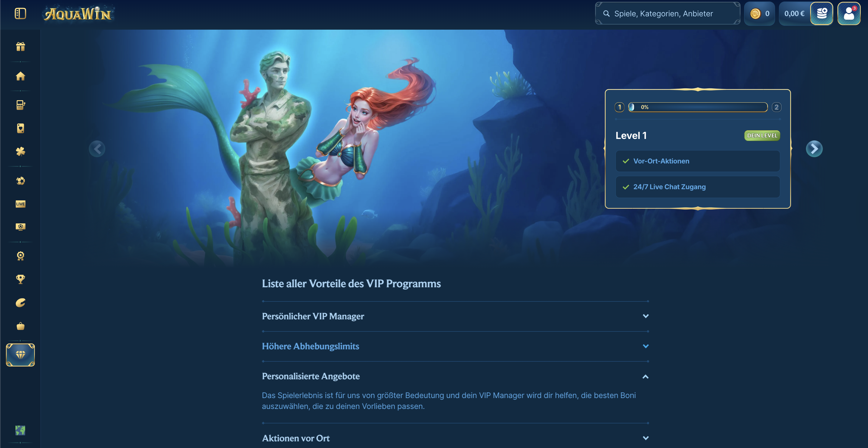Click the deposit coins button
The image size is (868, 448).
[x=821, y=14]
